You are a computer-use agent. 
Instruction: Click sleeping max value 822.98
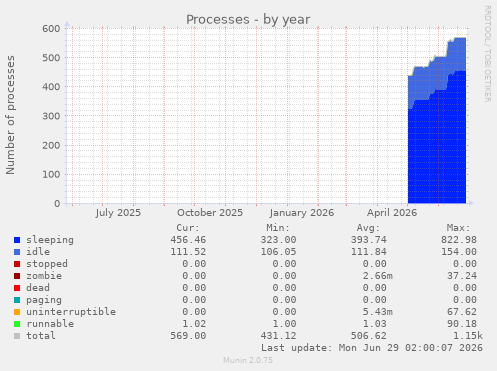459,240
